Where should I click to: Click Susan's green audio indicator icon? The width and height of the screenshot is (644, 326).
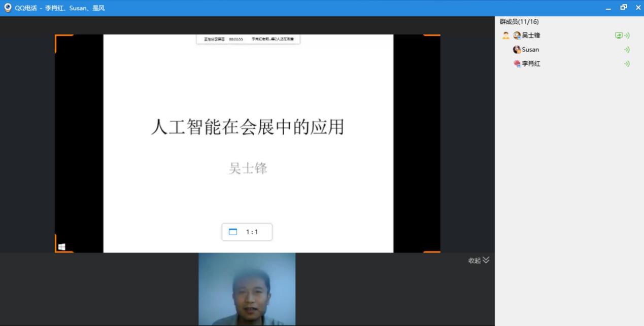(627, 50)
